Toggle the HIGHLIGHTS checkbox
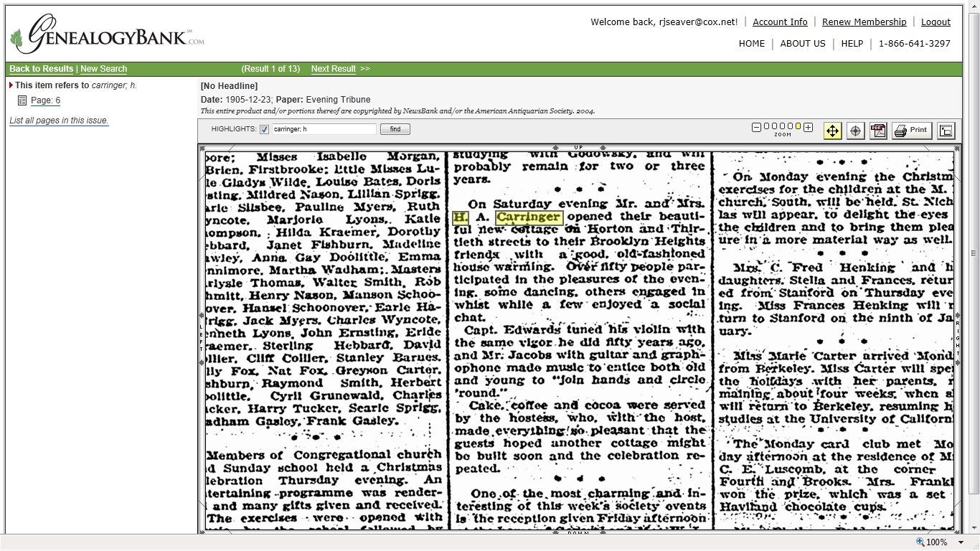Image resolution: width=980 pixels, height=551 pixels. tap(264, 129)
